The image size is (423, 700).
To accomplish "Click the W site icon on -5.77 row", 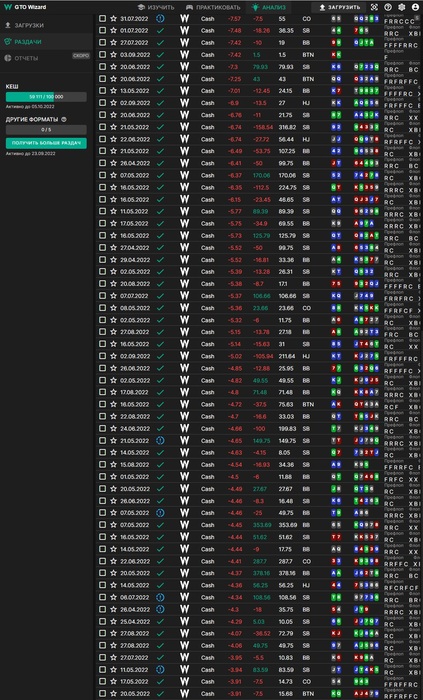I will [184, 212].
